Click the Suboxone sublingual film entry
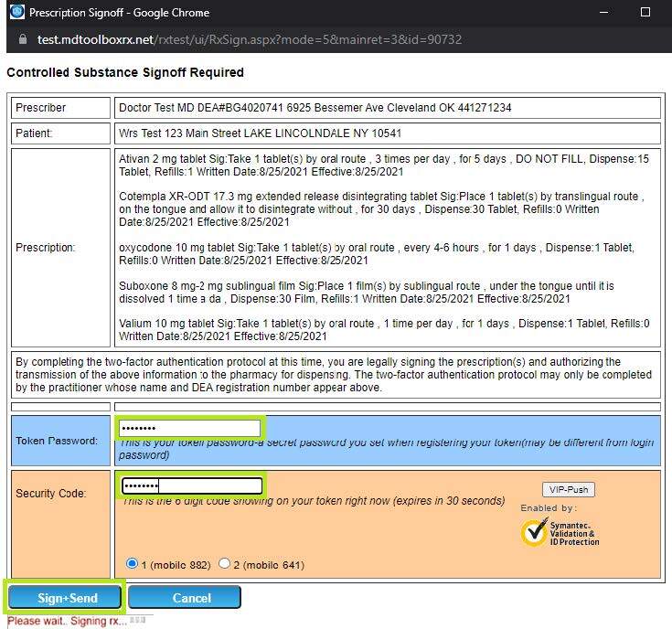The width and height of the screenshot is (672, 629). [x=367, y=293]
